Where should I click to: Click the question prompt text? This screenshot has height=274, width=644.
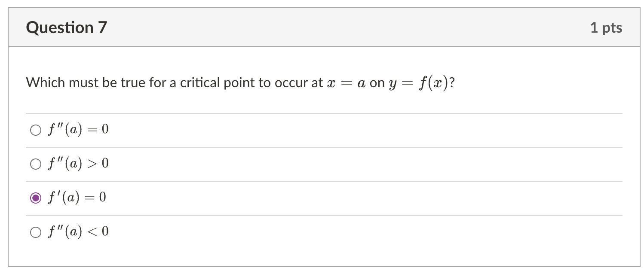coord(241,82)
